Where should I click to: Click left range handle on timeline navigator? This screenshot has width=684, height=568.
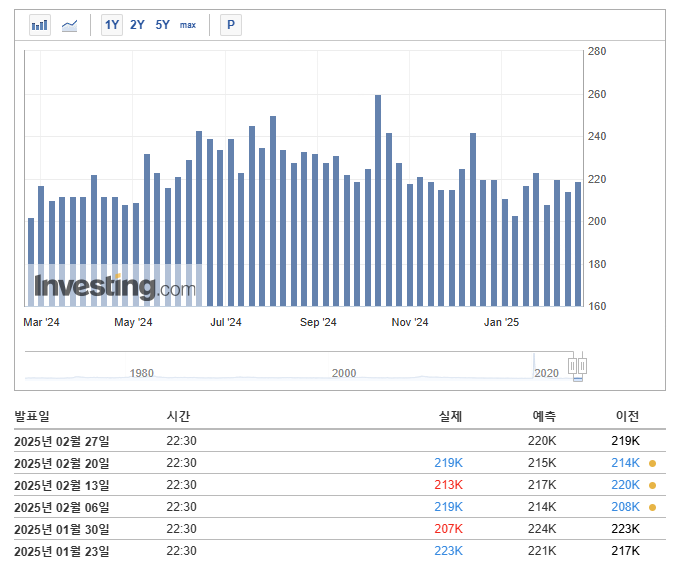pos(572,366)
